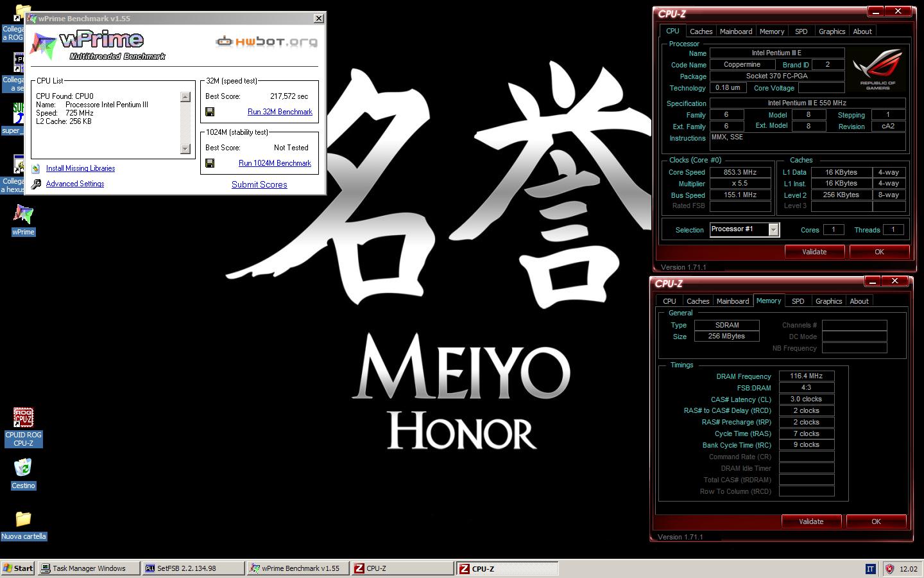Click the Start button on the taskbar
This screenshot has width=924, height=578.
(18, 568)
